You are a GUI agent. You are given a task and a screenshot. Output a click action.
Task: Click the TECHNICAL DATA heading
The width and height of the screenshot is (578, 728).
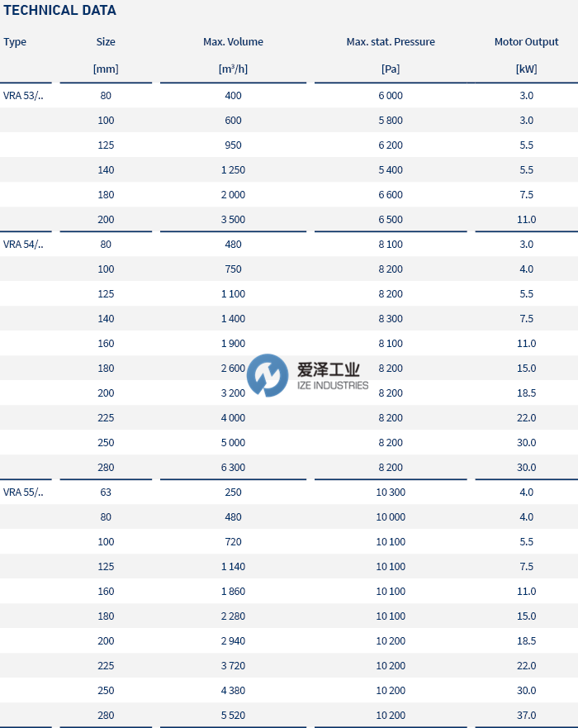59,11
